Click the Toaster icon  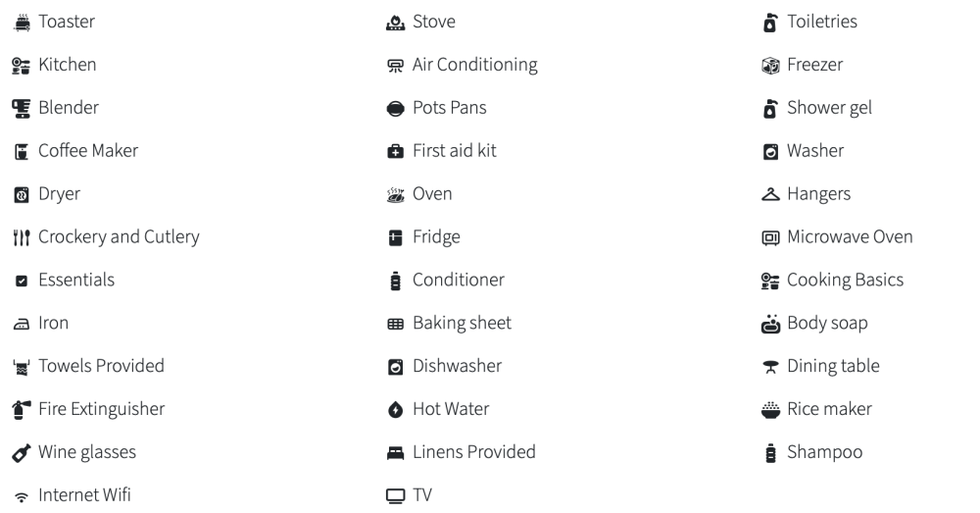[20, 22]
